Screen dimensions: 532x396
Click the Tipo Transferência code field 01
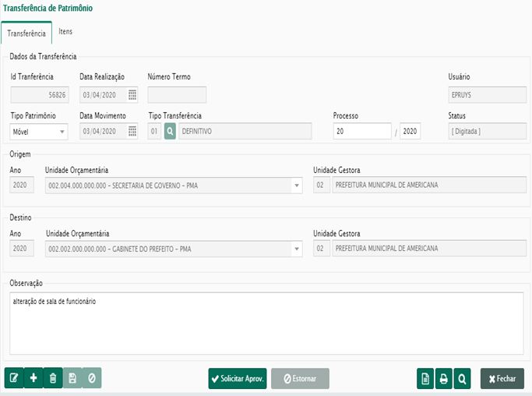154,131
